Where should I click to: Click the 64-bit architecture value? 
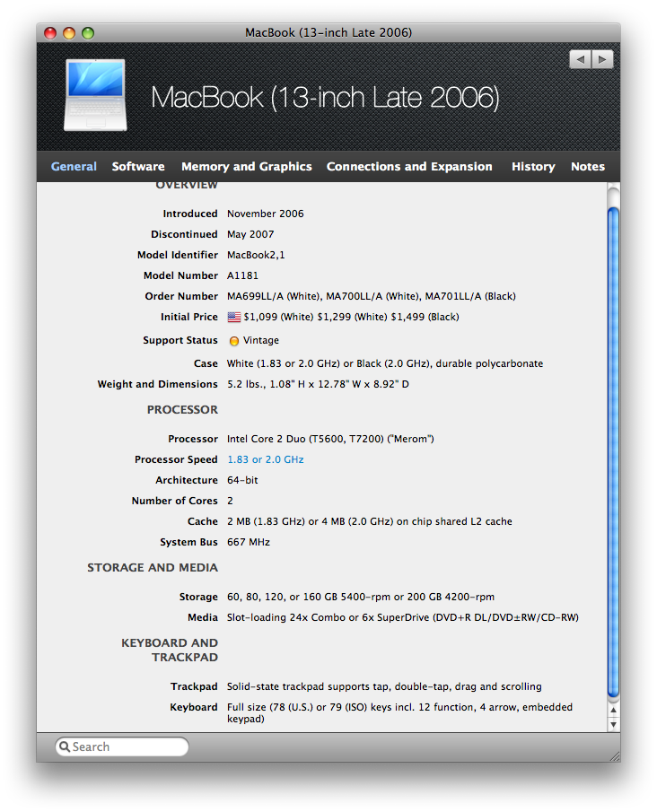click(242, 481)
